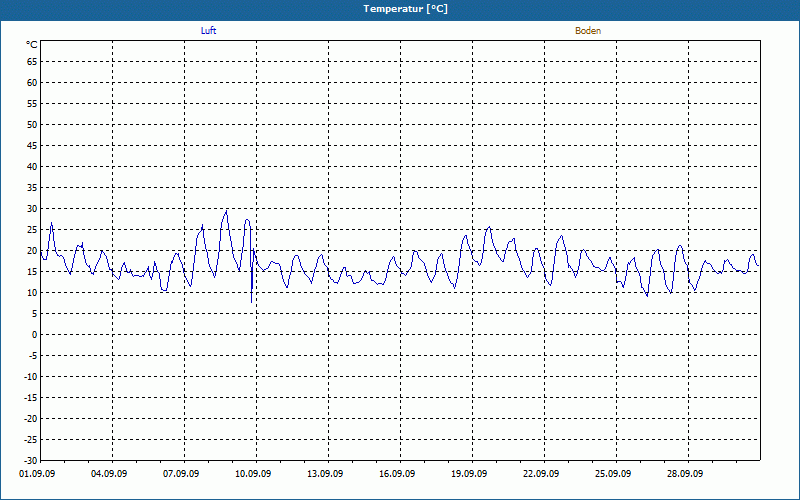
Task: Click the Boden legend label
Action: [588, 31]
